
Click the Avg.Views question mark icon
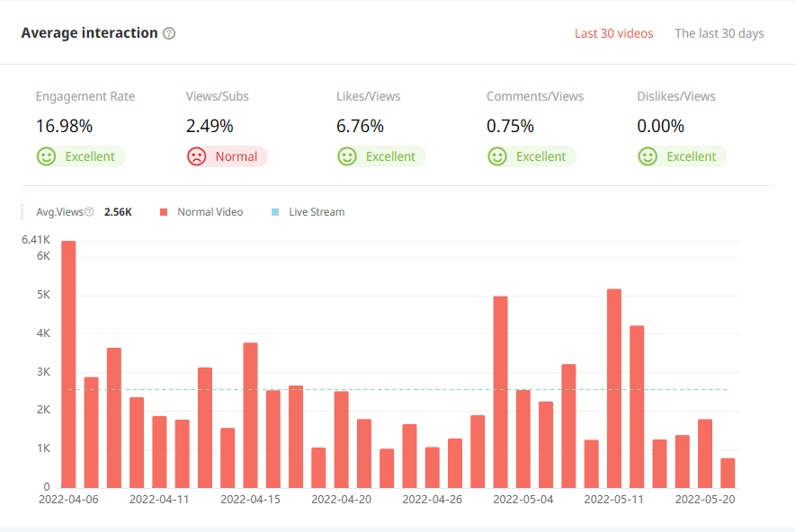pos(89,212)
